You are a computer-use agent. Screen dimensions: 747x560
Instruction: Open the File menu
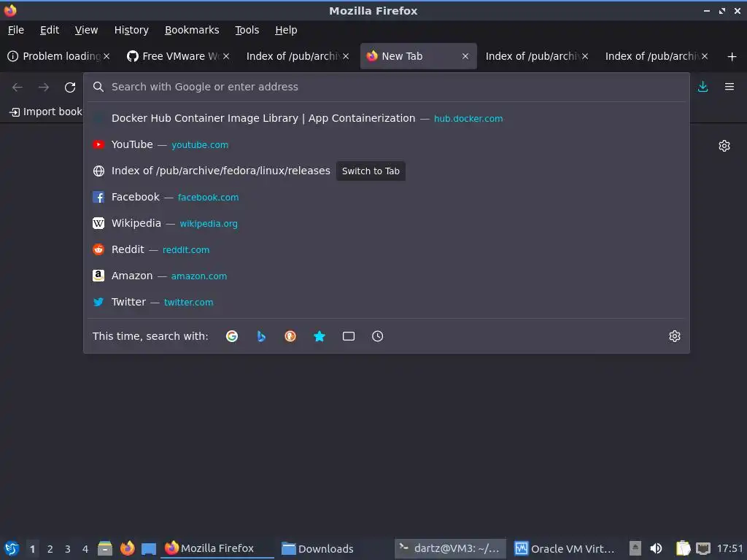16,30
